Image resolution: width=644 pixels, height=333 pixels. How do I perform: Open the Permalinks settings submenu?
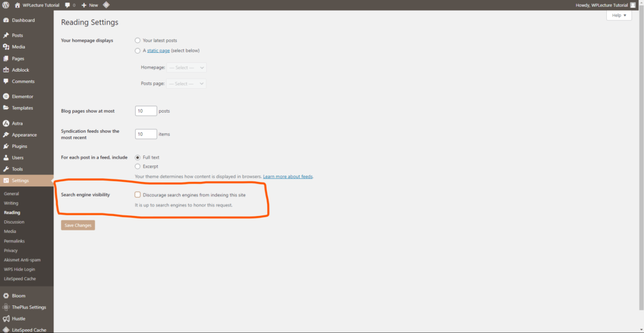[x=15, y=241]
